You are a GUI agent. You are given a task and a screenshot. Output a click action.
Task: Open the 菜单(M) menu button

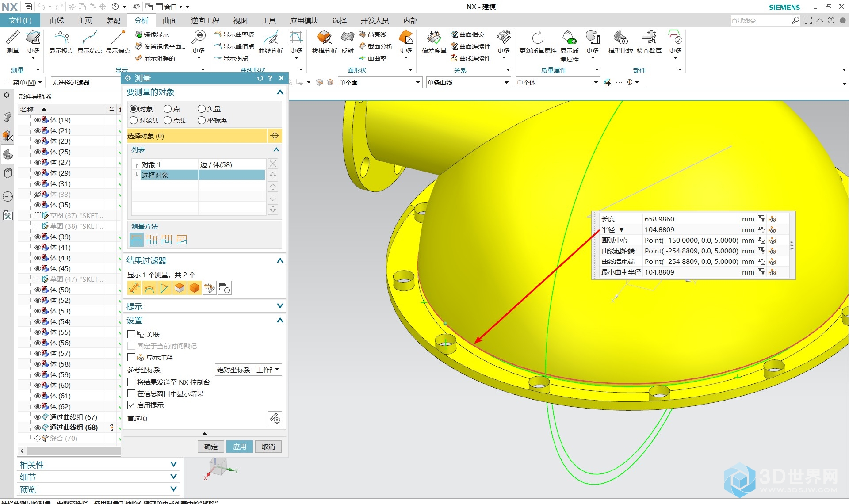click(23, 82)
